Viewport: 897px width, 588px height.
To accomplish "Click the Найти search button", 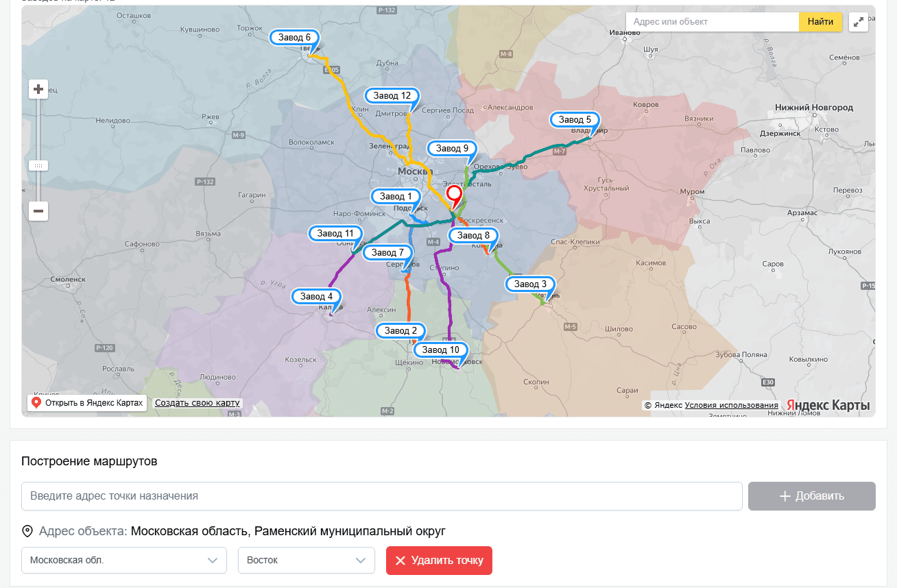I will 820,22.
